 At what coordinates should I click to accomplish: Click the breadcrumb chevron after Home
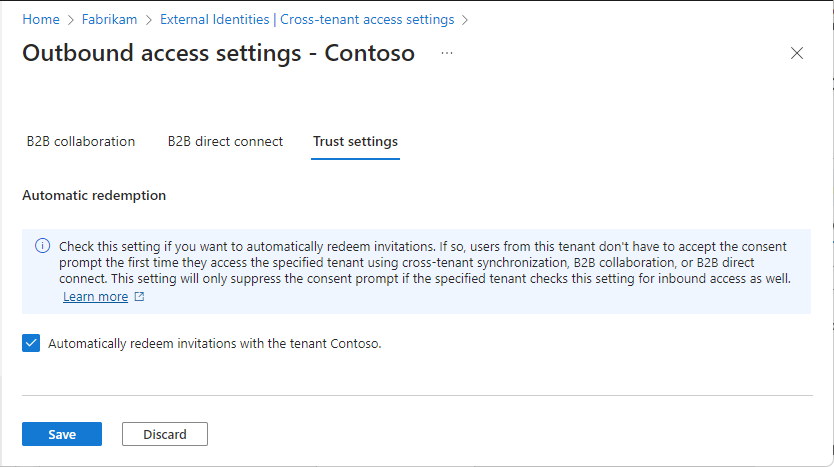pyautogui.click(x=70, y=19)
